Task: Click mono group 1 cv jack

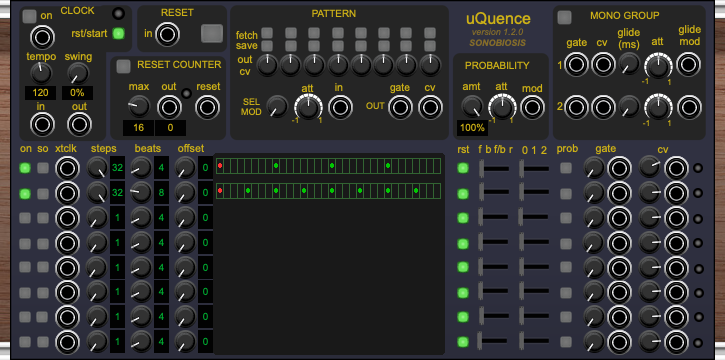Action: 603,64
